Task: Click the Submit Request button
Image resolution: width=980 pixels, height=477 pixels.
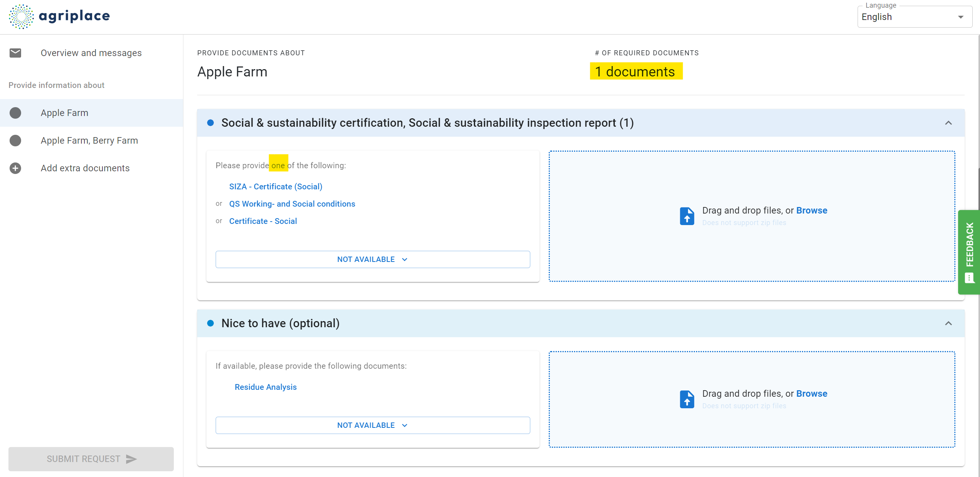Action: [91, 459]
